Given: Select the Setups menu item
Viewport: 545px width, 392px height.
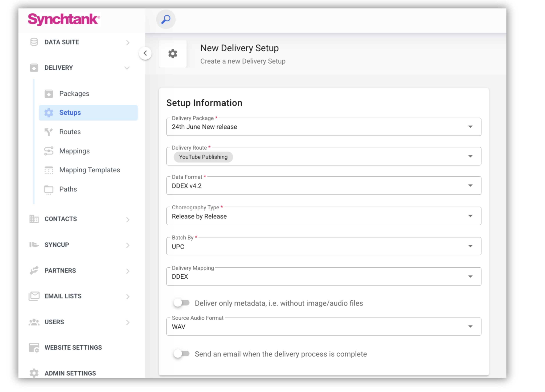Looking at the screenshot, I should click(x=88, y=113).
